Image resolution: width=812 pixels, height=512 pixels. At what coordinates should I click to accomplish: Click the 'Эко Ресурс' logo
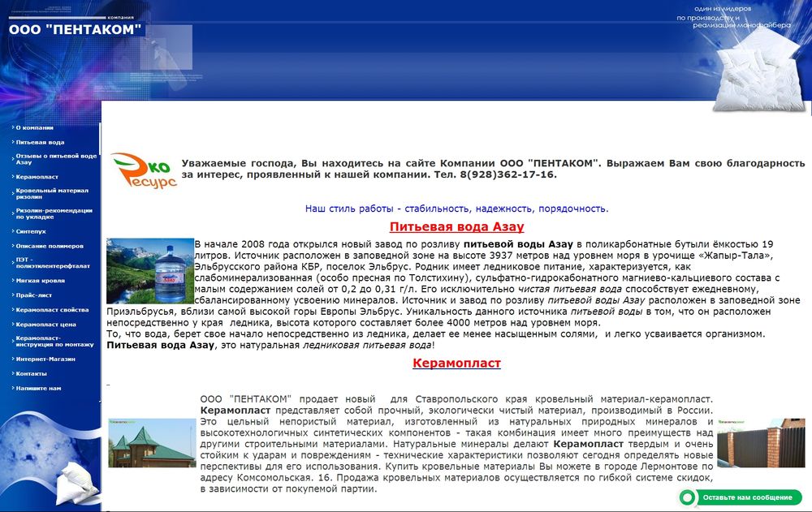[144, 170]
